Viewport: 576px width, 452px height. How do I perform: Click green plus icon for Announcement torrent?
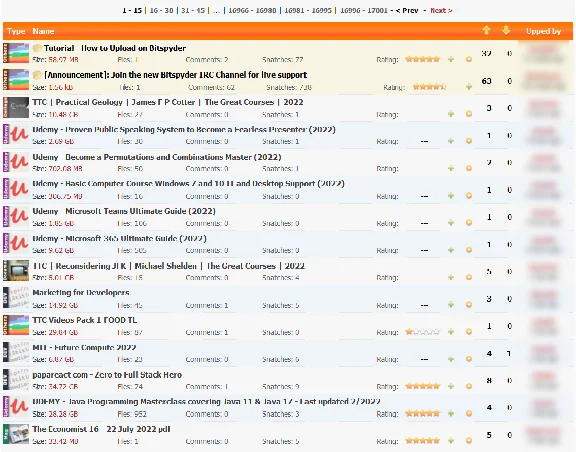469,87
